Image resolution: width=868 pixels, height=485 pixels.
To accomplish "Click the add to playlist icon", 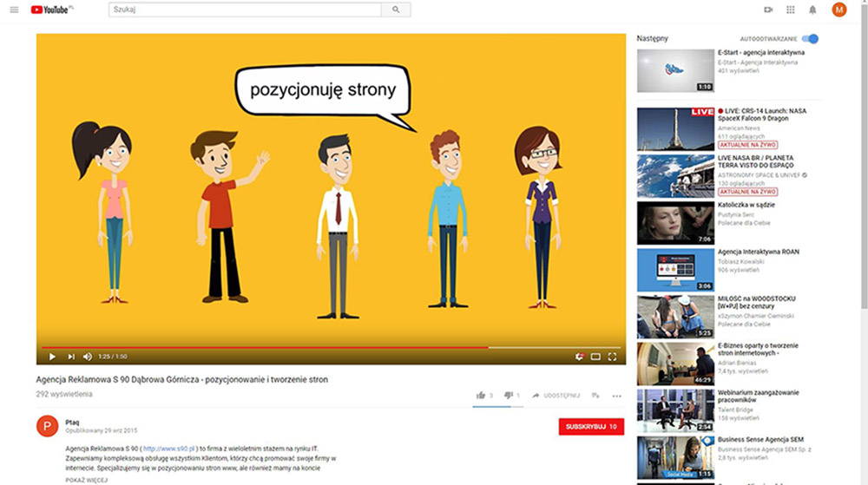I will tap(595, 396).
